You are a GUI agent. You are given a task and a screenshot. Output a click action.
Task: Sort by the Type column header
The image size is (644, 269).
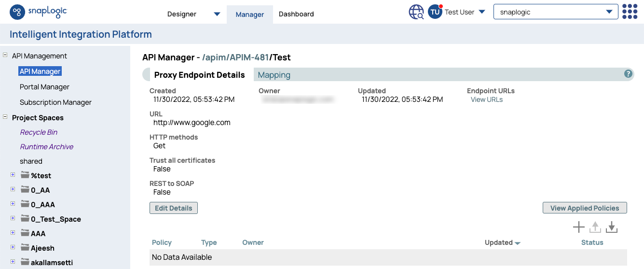(x=209, y=242)
